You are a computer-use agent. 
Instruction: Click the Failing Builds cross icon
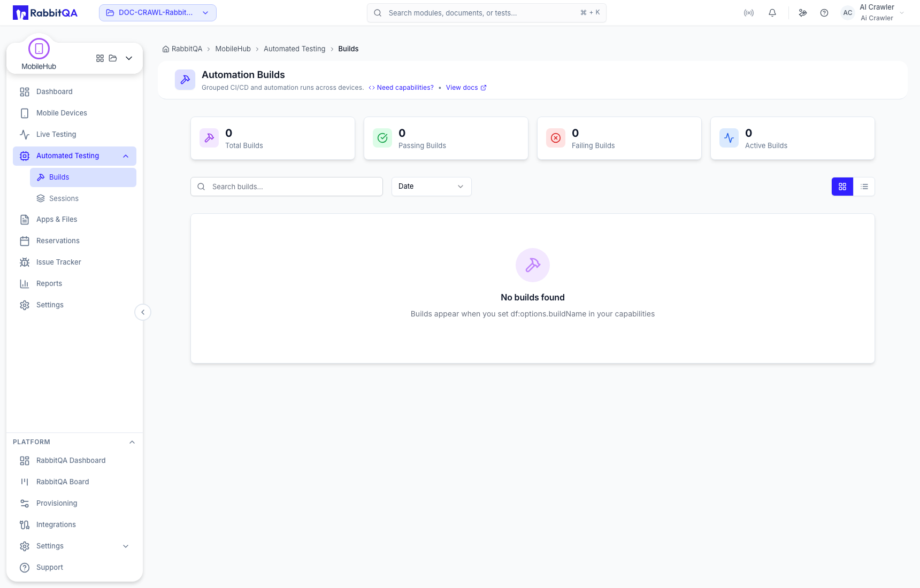tap(556, 138)
